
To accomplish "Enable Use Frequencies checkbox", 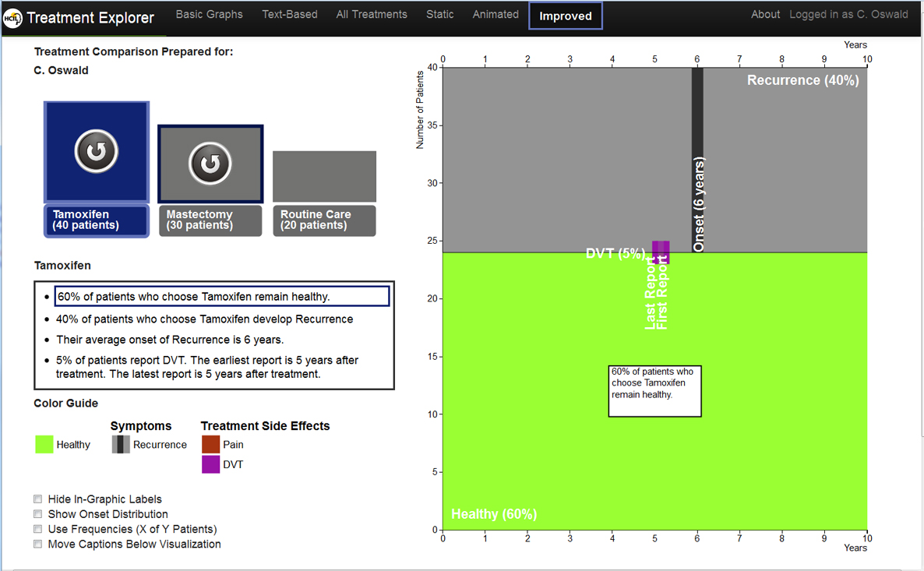I will click(x=38, y=529).
